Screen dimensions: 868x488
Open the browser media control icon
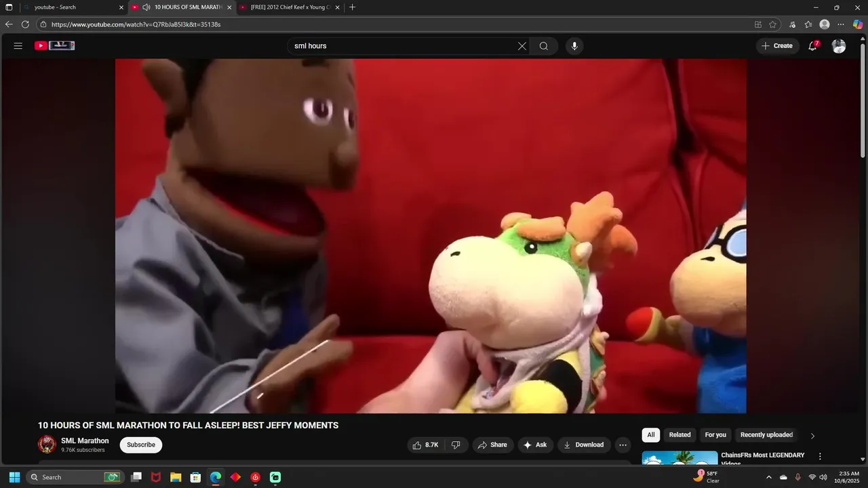coord(792,24)
